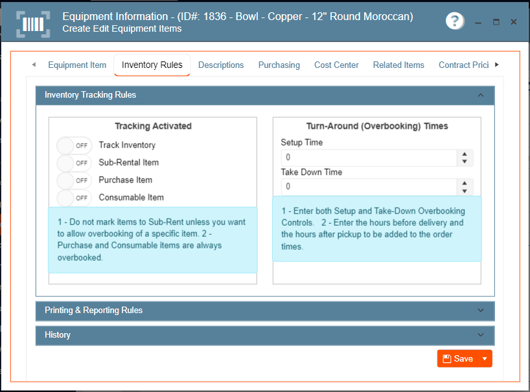
Task: Close the Equipment Information window
Action: point(513,22)
